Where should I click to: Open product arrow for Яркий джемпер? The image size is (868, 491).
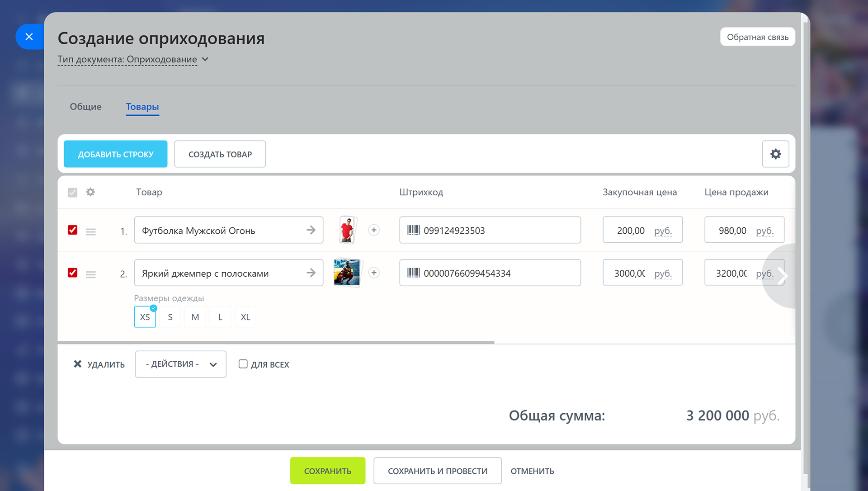[x=311, y=273]
